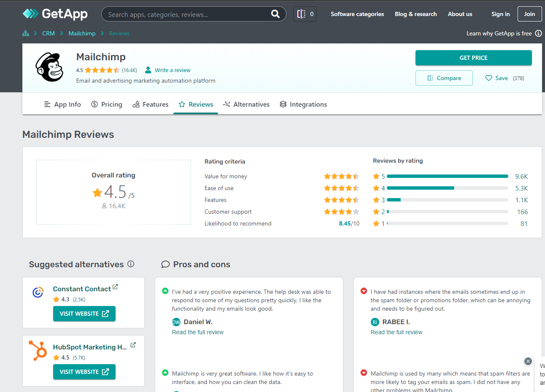Screen dimensions: 545x392
Task: Click Sign in
Action: 500,14
